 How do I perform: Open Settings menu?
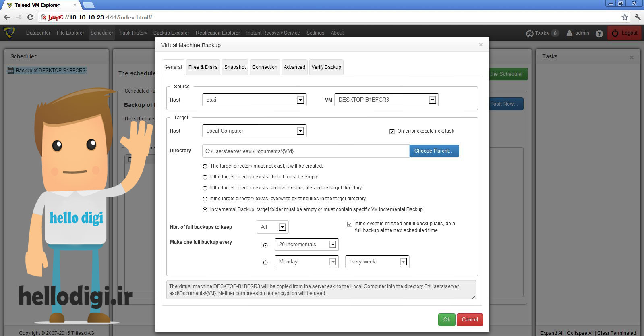(x=315, y=33)
